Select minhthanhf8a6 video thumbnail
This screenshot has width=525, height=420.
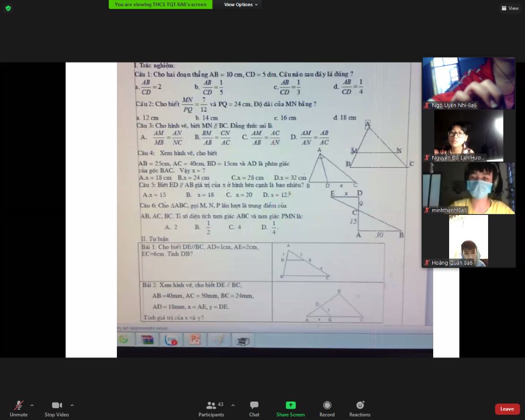pyautogui.click(x=469, y=188)
